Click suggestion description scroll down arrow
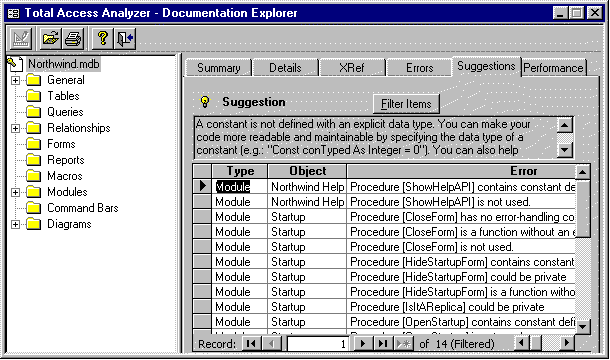610x360 pixels. click(x=565, y=149)
